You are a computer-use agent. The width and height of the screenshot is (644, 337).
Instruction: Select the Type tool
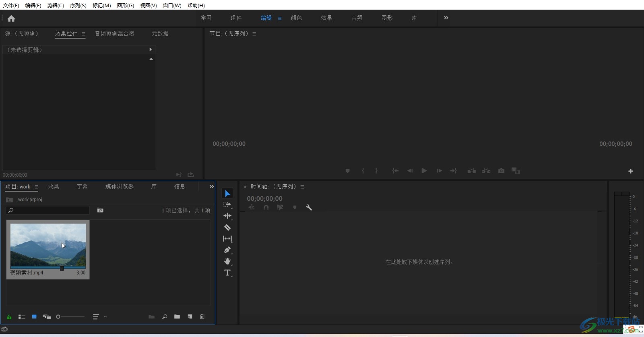pos(227,273)
